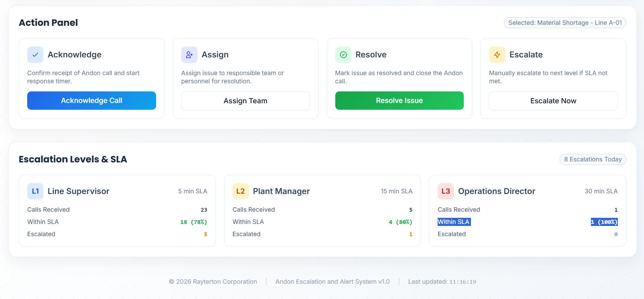
Task: Click the Line Supervisor escalated count 5
Action: (205, 234)
